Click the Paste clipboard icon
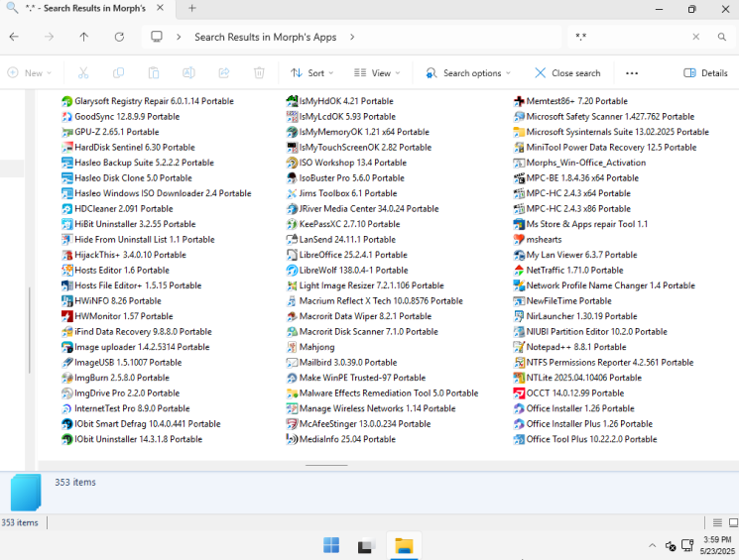Viewport: 739px width, 560px height. pyautogui.click(x=154, y=73)
